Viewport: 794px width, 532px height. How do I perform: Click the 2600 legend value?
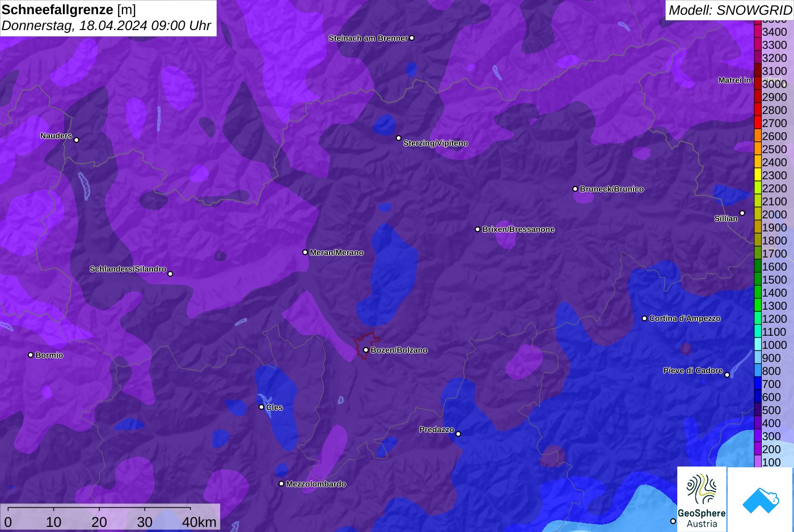tap(775, 136)
